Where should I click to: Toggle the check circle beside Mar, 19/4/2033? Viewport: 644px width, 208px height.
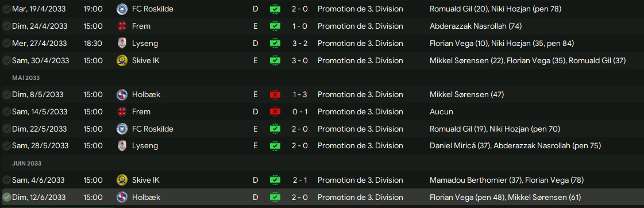tap(6, 9)
